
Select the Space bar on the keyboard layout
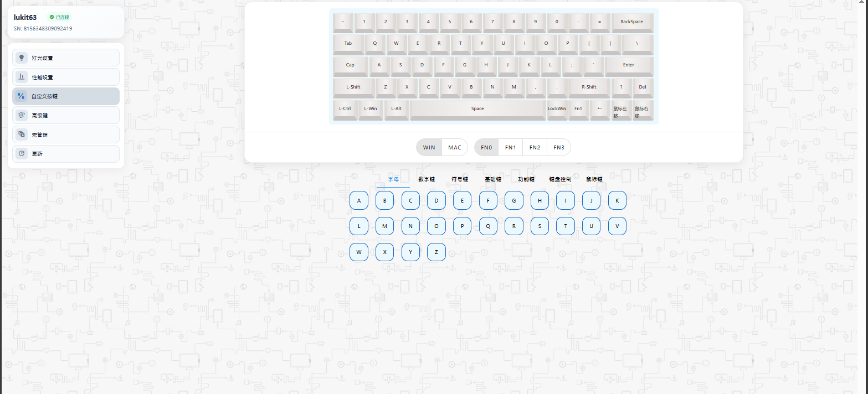[477, 109]
